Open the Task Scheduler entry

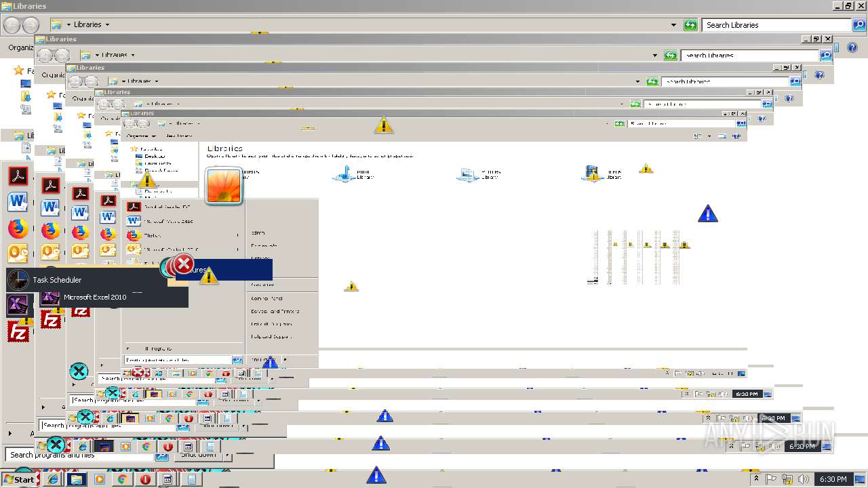point(86,280)
